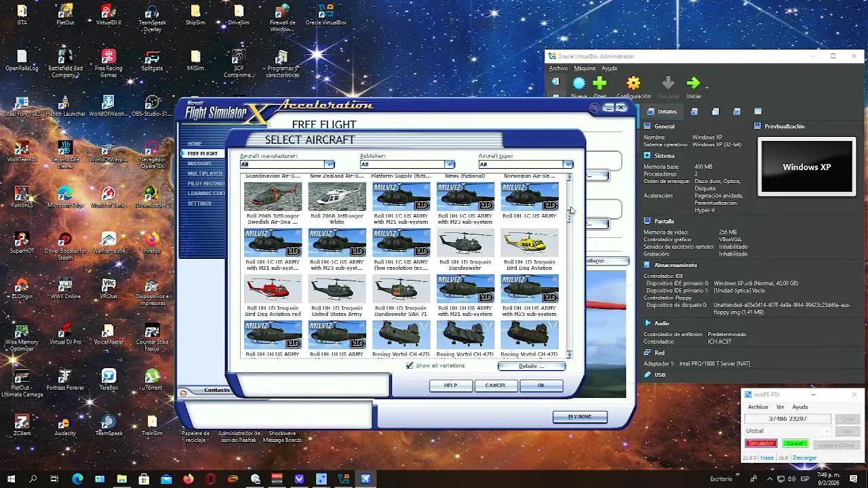
Task: Open Ver menu in JoinFS
Action: [x=781, y=407]
